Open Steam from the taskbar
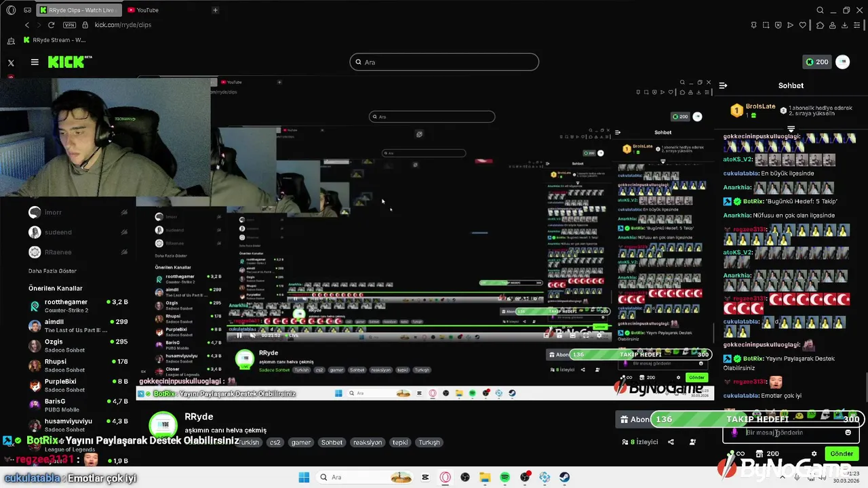 click(x=564, y=477)
